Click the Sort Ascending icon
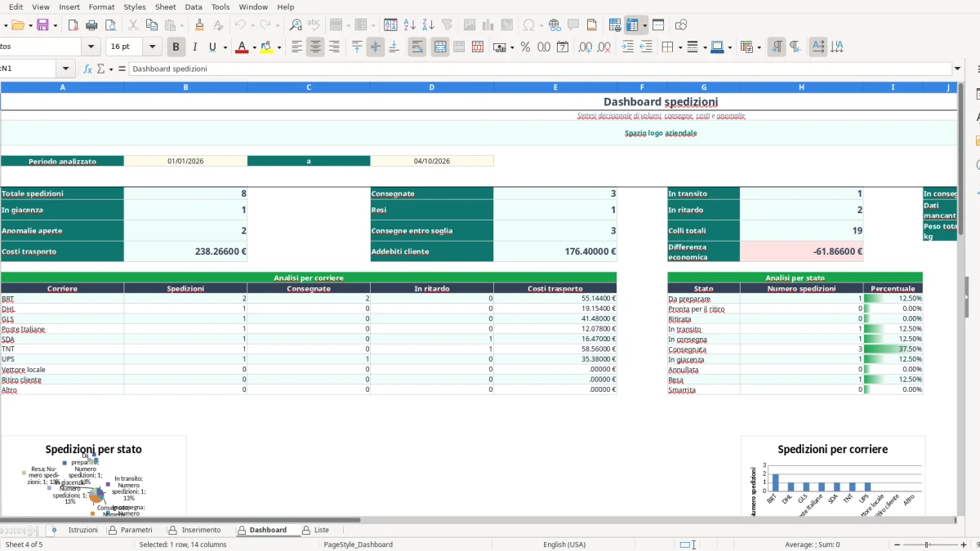The image size is (980, 551). click(x=410, y=25)
